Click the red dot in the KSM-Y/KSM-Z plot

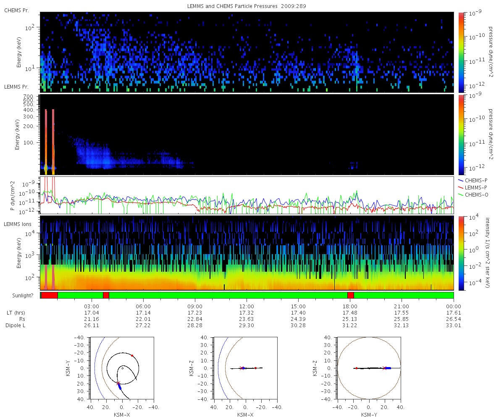356,368
